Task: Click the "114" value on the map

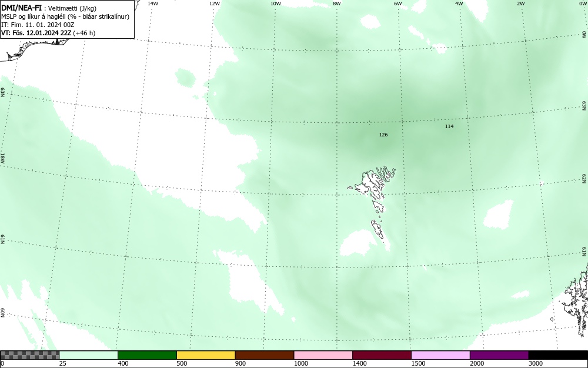Action: point(449,126)
